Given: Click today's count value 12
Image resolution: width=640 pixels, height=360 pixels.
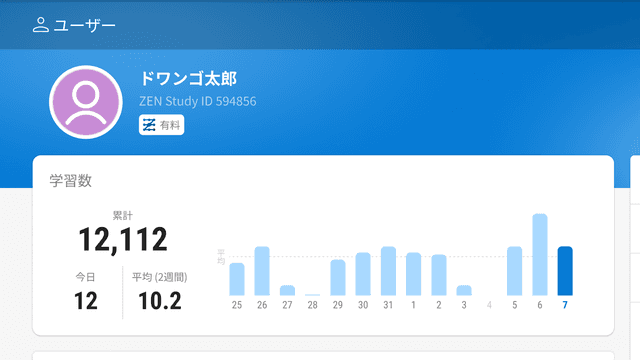Looking at the screenshot, I should pos(86,301).
